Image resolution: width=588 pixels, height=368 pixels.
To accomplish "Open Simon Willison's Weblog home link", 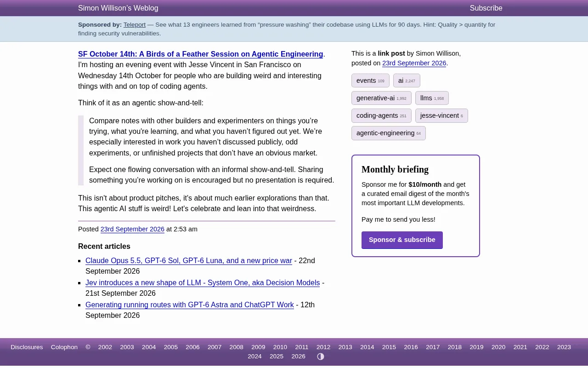I will [x=118, y=8].
